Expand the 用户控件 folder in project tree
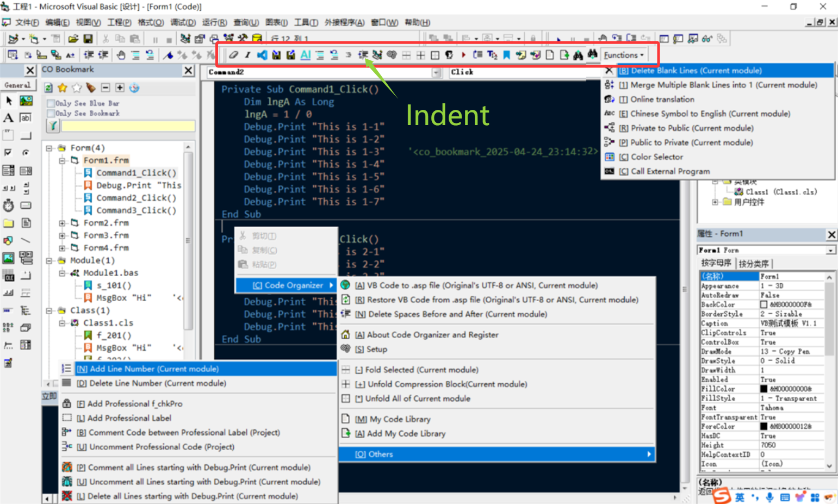 [715, 202]
